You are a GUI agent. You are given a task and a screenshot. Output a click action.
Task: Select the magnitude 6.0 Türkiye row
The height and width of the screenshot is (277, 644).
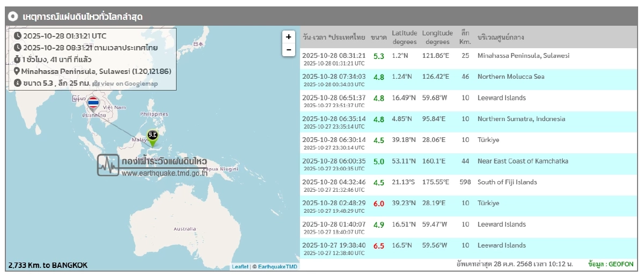(x=467, y=206)
